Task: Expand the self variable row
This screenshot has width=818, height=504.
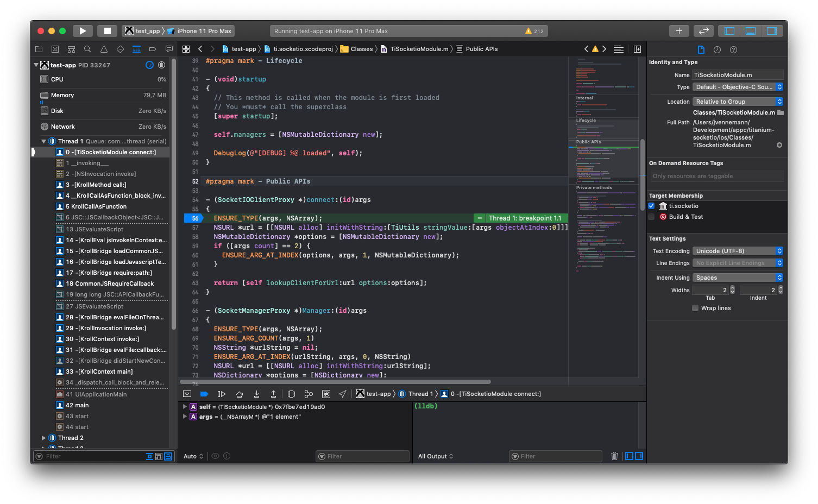Action: [185, 407]
